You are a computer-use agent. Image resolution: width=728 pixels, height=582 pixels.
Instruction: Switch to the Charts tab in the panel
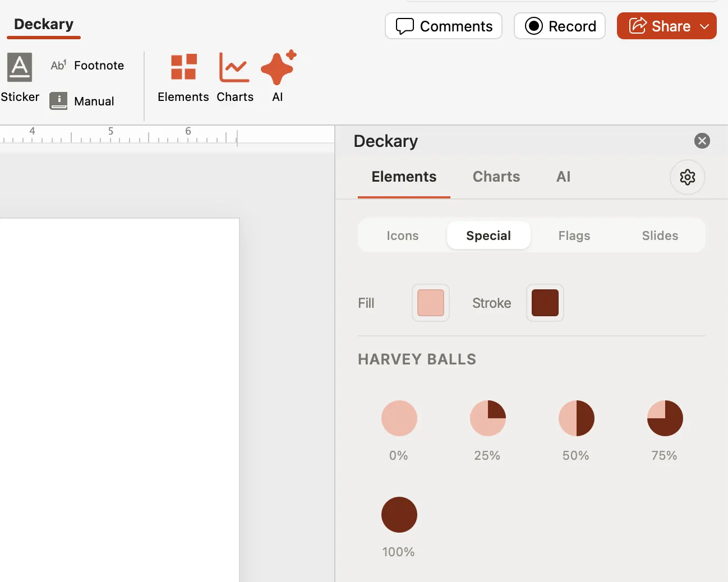pos(496,177)
